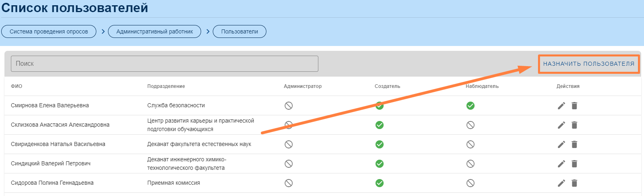Go to Система проведения опросов breadcrumb
Screen dimensions: 644x196
coord(49,31)
